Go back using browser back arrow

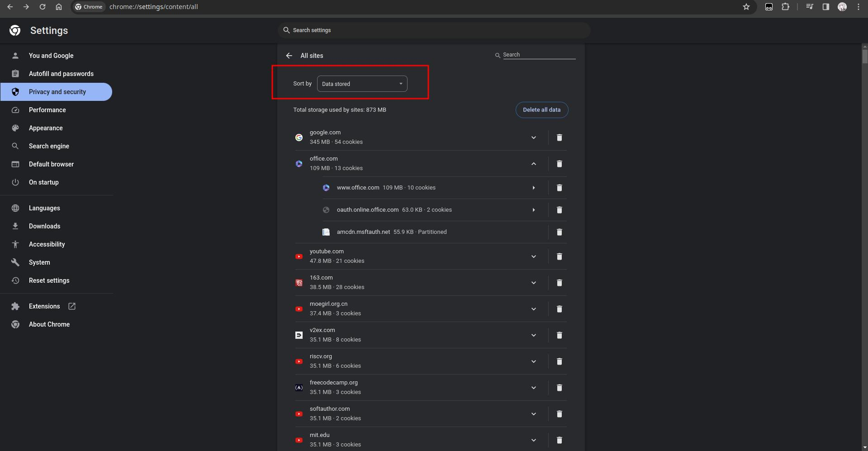click(10, 7)
